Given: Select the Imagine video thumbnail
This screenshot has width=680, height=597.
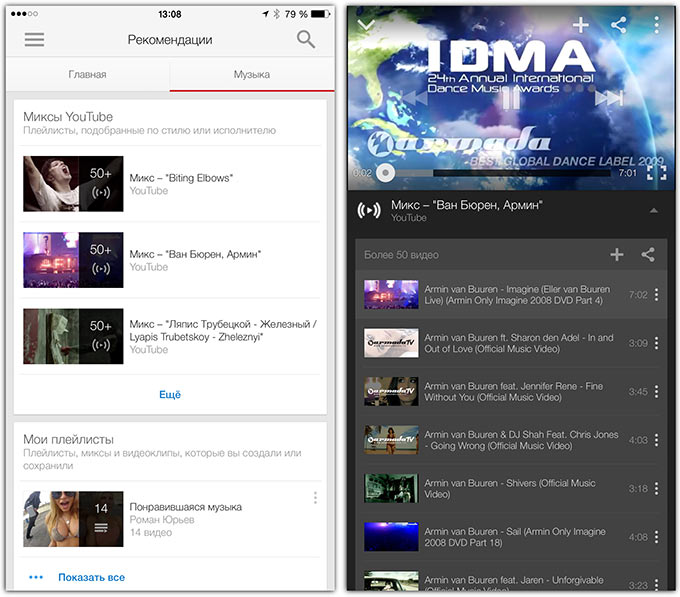Looking at the screenshot, I should (391, 295).
